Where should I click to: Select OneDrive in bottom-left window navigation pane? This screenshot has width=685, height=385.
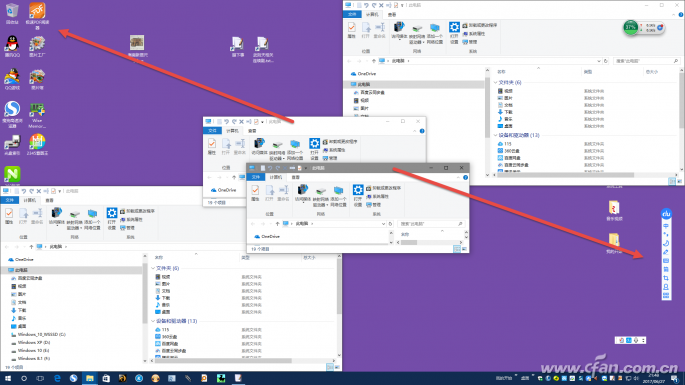point(21,260)
